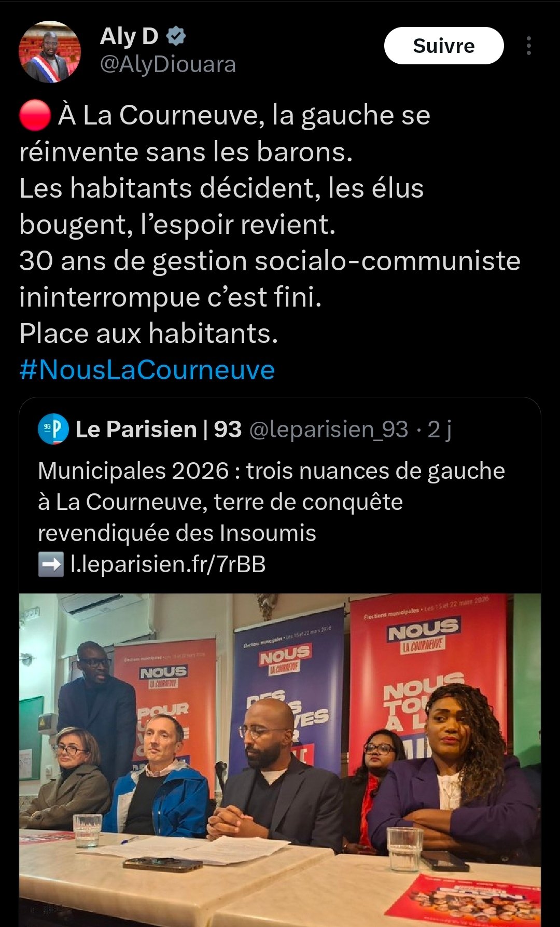The image size is (560, 927).
Task: Open the l.leparisien.fr/7rBB article link
Action: point(168,564)
